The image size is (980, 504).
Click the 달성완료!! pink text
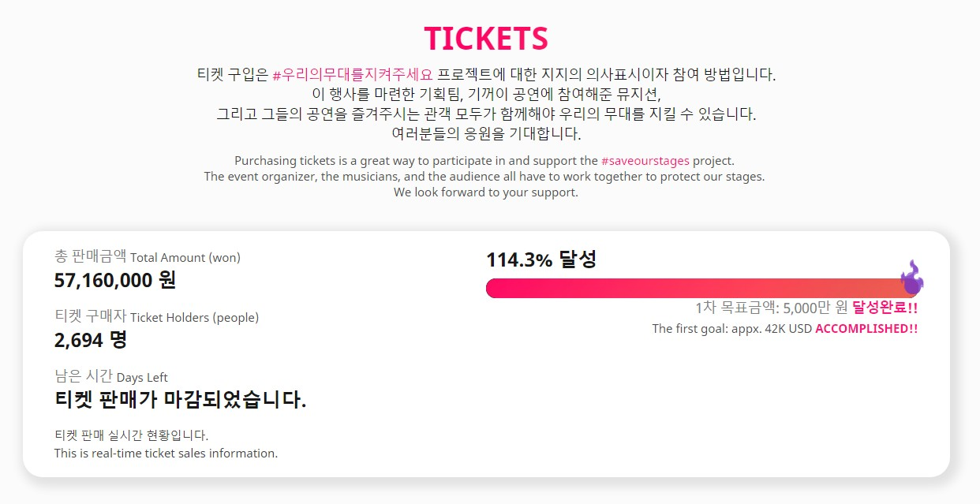coord(885,308)
